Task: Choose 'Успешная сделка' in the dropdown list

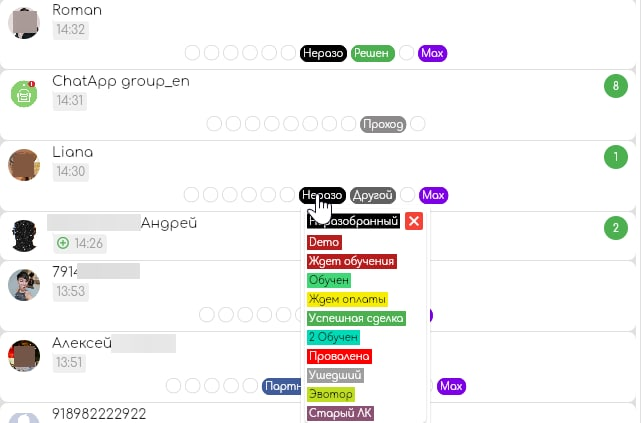Action: 356,318
